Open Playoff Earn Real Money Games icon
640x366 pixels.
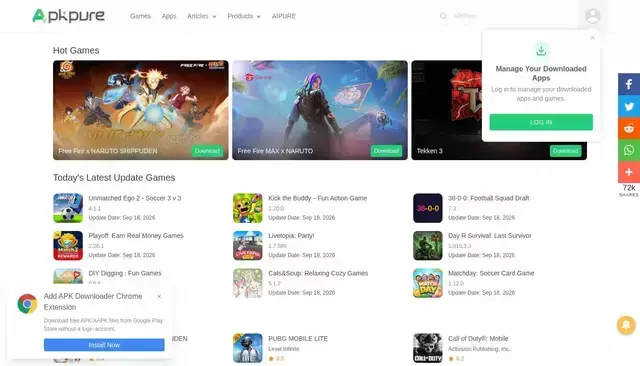point(68,246)
